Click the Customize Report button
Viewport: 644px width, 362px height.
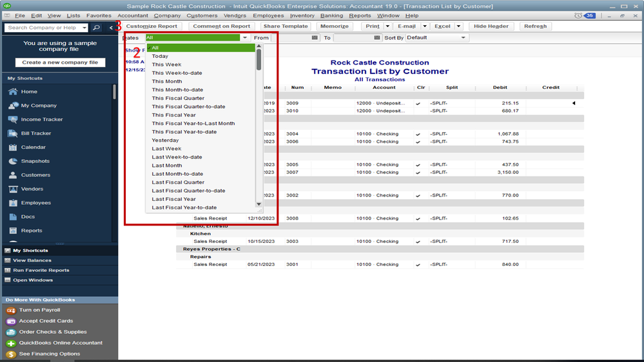[151, 26]
